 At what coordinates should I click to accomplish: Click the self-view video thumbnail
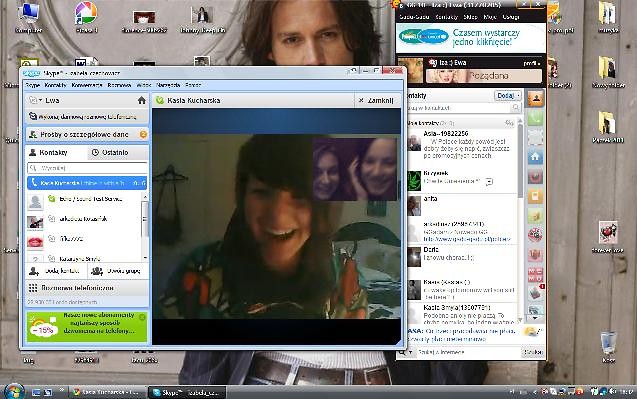click(x=355, y=169)
